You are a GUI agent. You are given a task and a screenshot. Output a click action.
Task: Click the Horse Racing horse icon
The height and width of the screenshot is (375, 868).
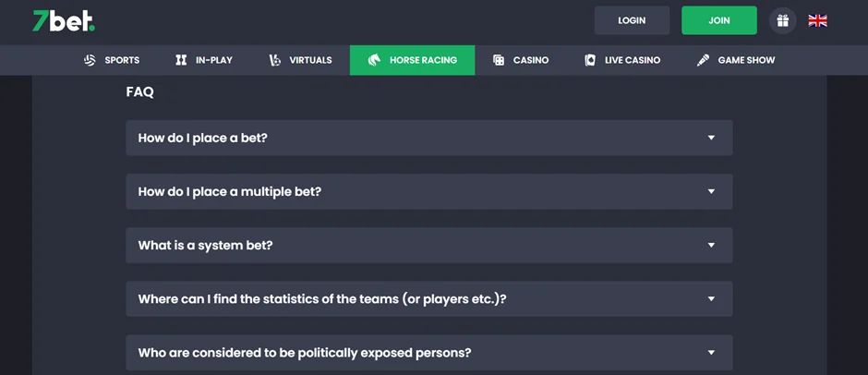(375, 60)
